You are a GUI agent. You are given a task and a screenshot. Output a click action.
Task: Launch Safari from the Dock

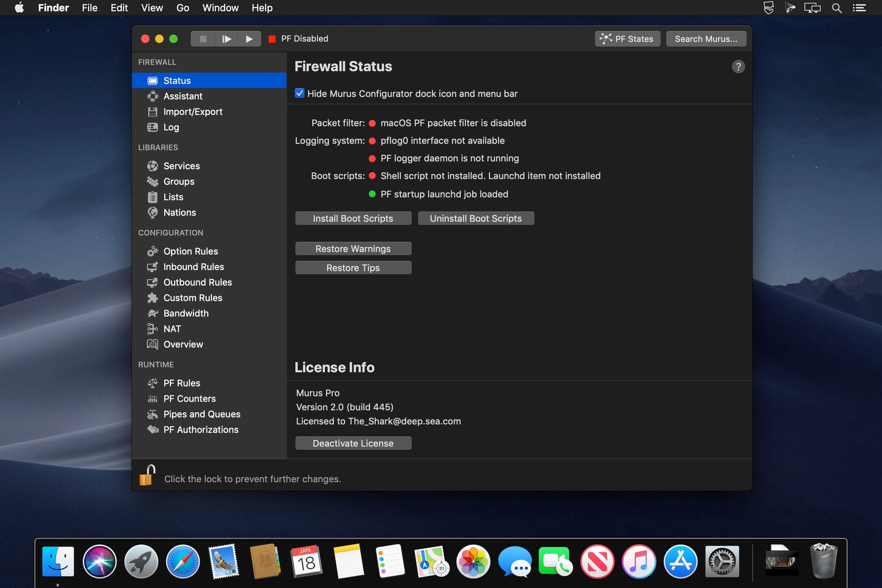click(183, 561)
